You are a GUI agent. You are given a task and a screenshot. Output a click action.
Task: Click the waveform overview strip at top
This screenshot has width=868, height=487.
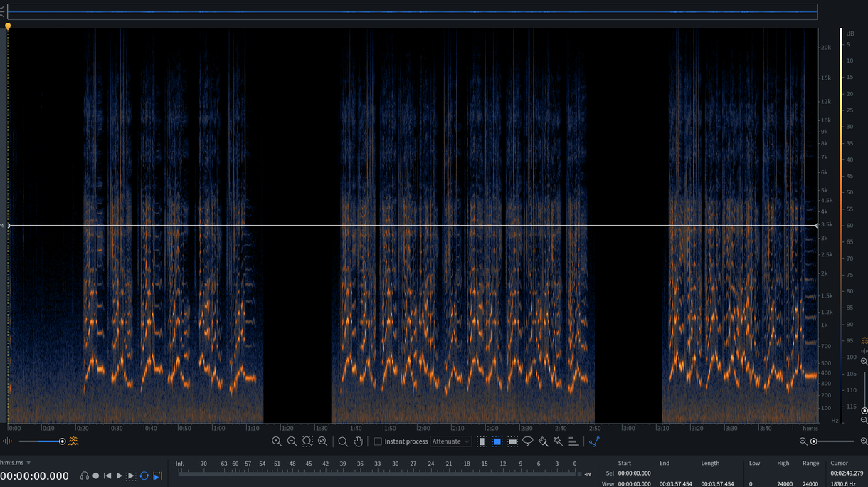[x=412, y=12]
